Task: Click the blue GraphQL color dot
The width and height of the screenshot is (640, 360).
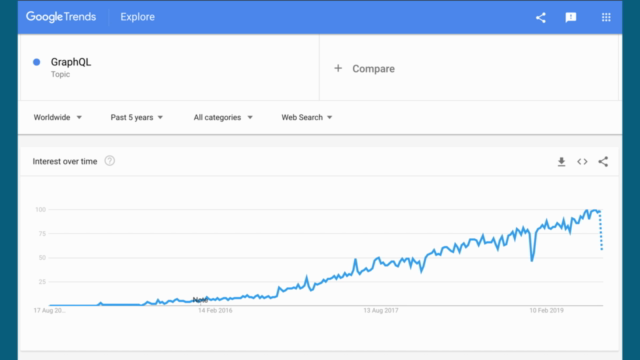Action: [x=37, y=62]
